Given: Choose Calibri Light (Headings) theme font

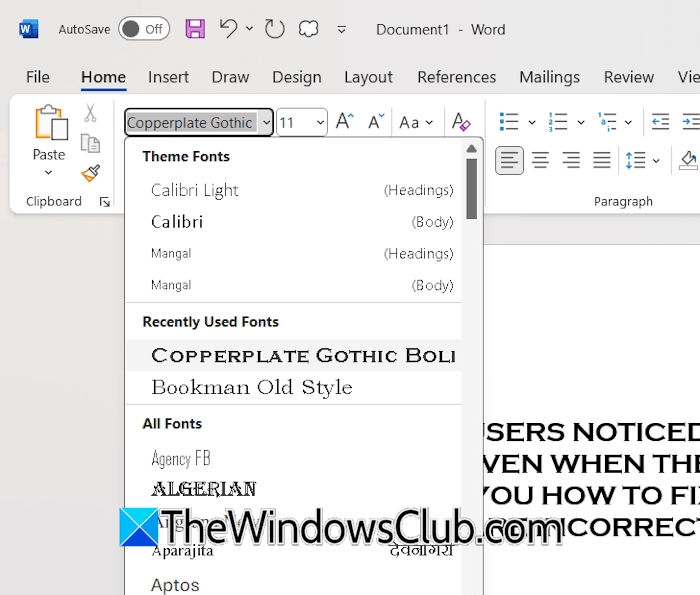Looking at the screenshot, I should [294, 191].
